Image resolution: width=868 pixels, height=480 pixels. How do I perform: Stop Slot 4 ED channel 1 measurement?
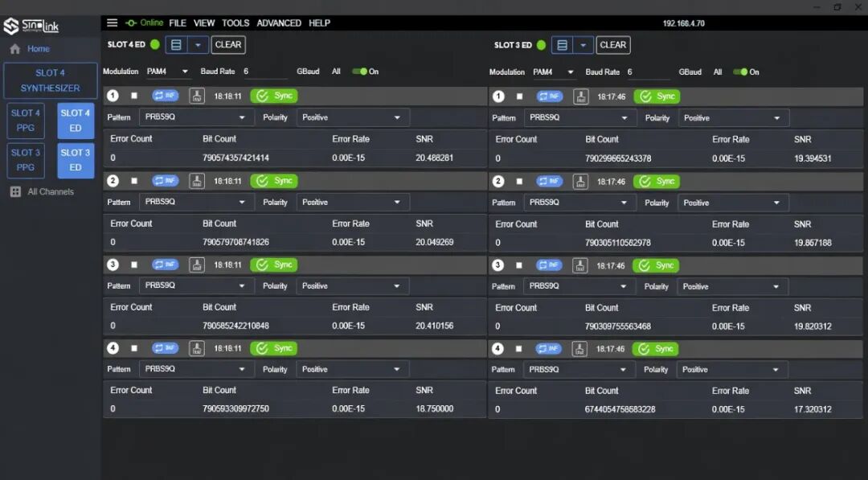(x=134, y=96)
